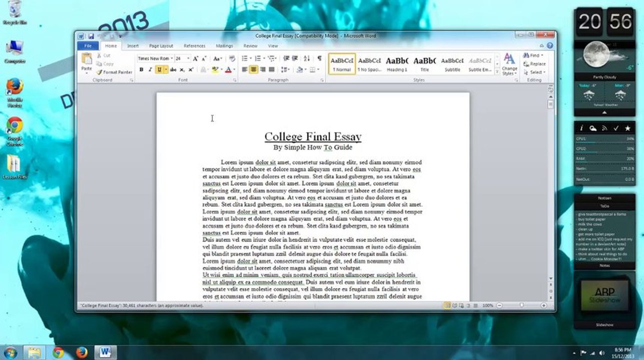Justify the paragraph text
Screen dimensions: 644x360
coord(272,70)
